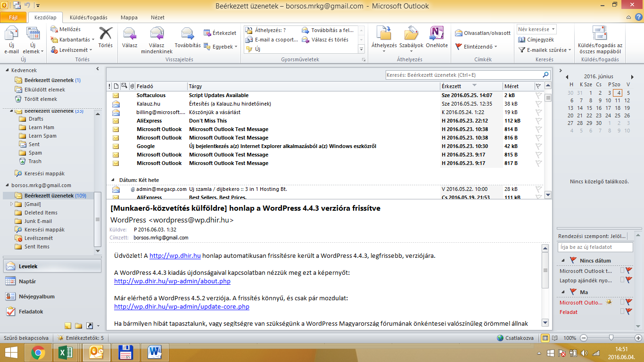Click the Értekezlet meeting icon

[x=220, y=33]
